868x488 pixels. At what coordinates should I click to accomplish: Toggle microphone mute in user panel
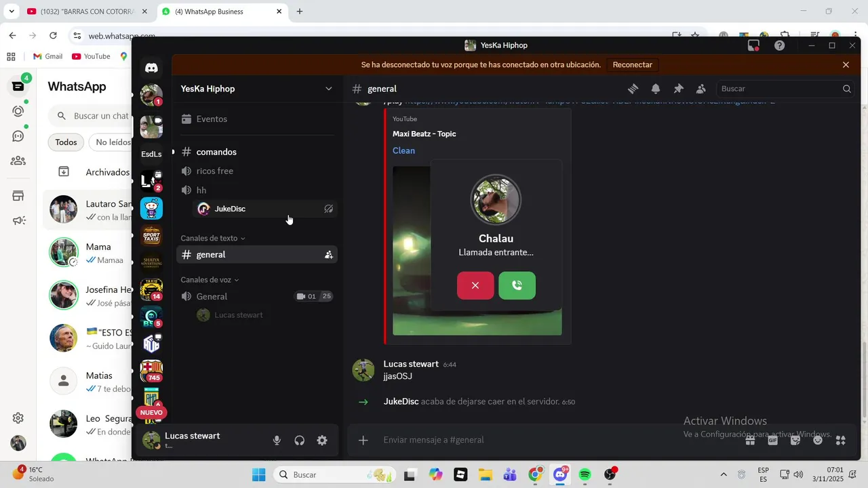[277, 441]
